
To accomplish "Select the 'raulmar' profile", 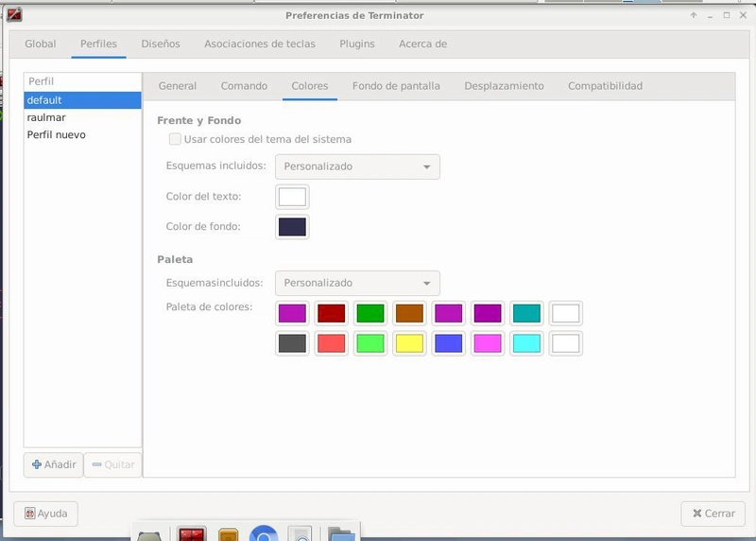I will (x=82, y=118).
